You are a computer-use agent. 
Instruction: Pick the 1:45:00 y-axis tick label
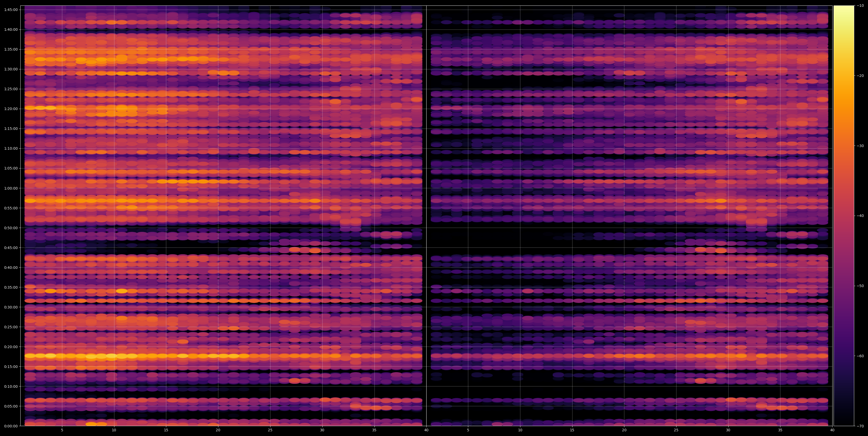tap(11, 10)
